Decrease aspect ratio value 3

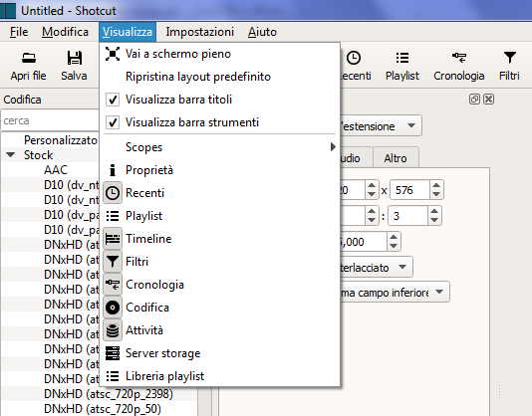434,220
